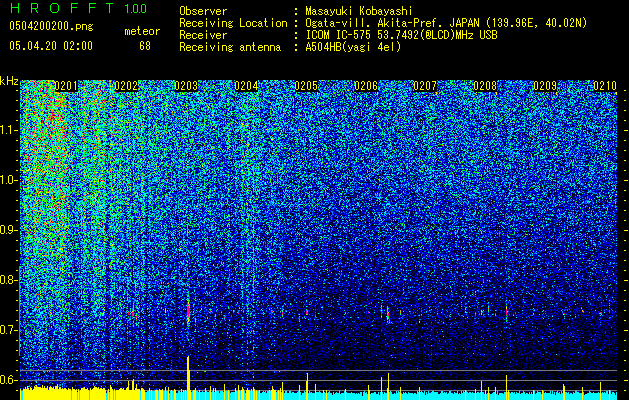Click the 0208 time marker
The height and width of the screenshot is (400, 629).
point(485,86)
